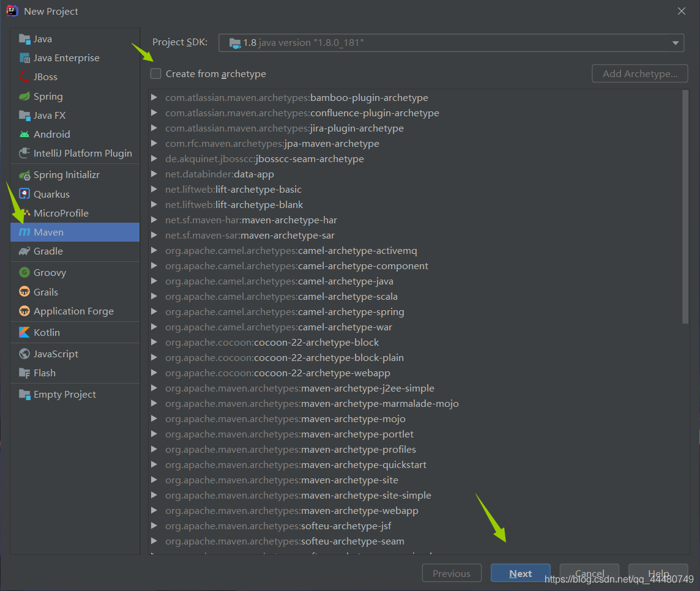Expand lift-archetype-basic node
This screenshot has width=700, height=591.
(x=154, y=189)
